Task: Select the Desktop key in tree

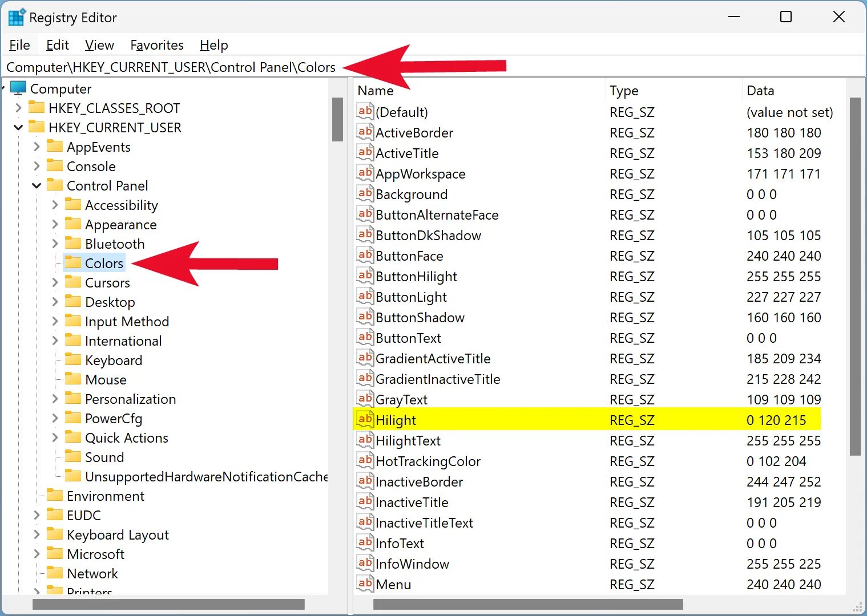Action: point(110,302)
